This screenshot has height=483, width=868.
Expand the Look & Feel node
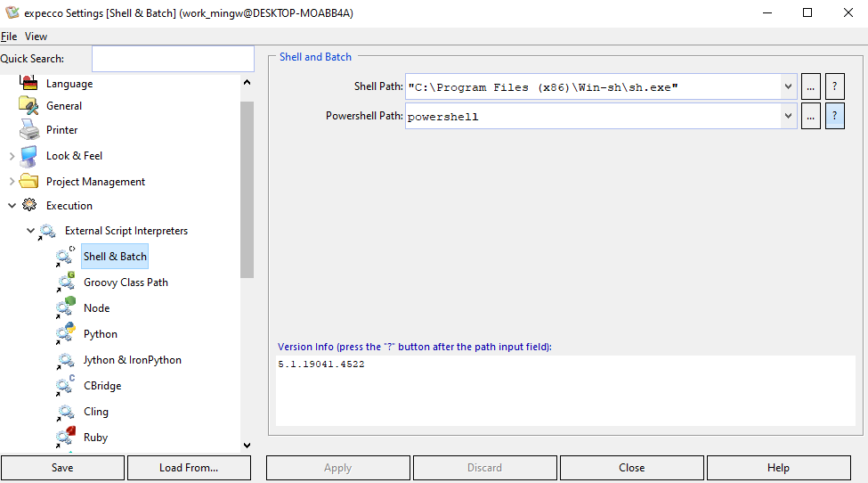tap(12, 156)
